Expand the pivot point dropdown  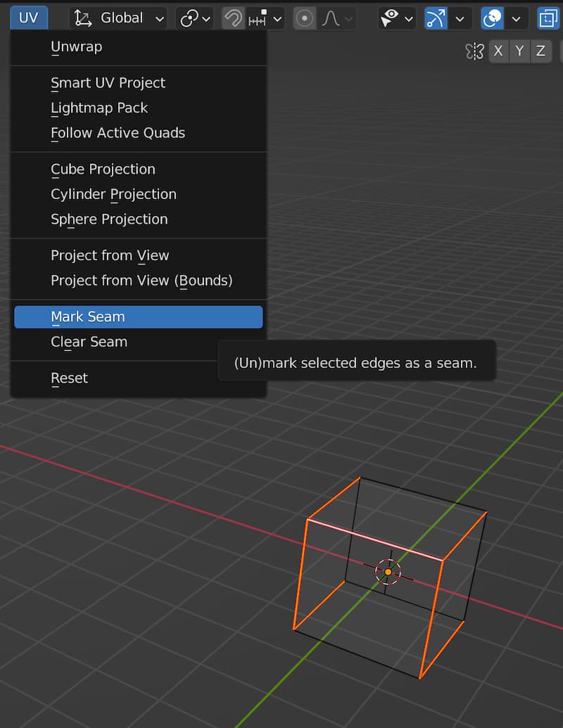pyautogui.click(x=195, y=18)
